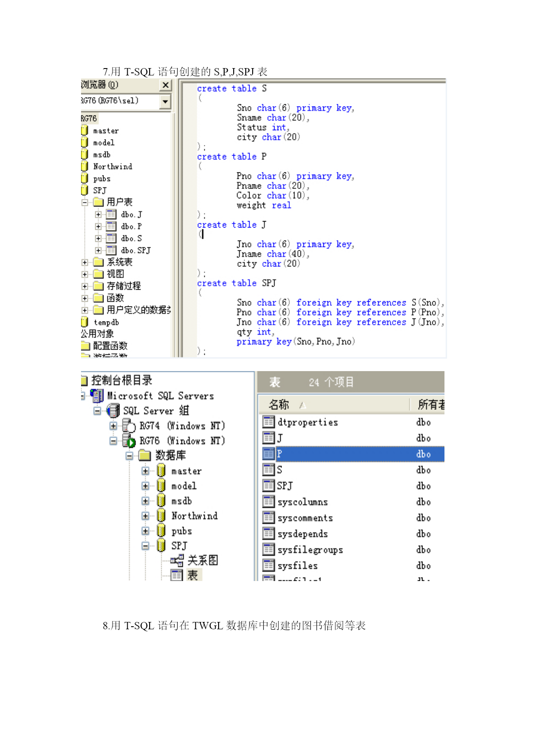The image size is (535, 756).
Task: Click the dbo.S table icon
Action: click(111, 238)
